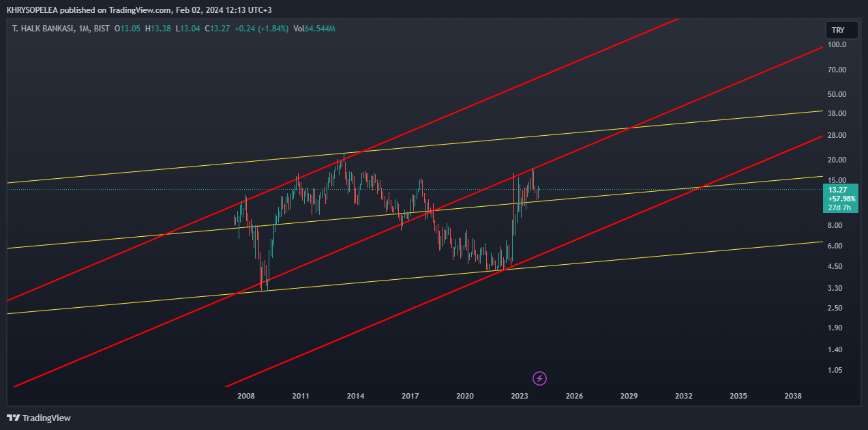This screenshot has height=430, width=868.
Task: Click the change value +0.24 (+1.84%)
Action: tap(261, 29)
